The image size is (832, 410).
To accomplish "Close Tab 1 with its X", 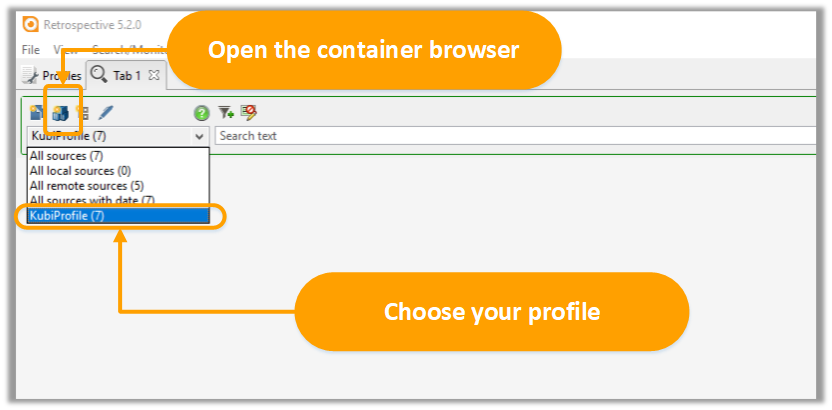I will pos(154,75).
